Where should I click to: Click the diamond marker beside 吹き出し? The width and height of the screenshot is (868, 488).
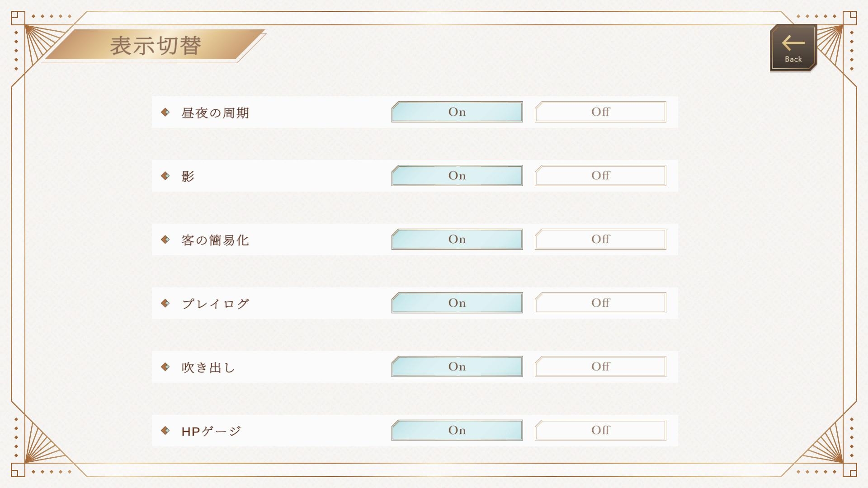(165, 367)
